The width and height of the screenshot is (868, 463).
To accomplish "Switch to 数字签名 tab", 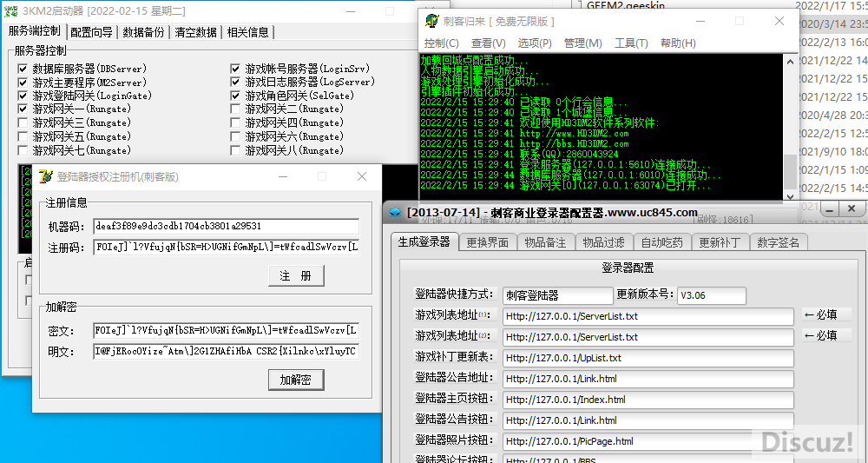I will coord(779,242).
